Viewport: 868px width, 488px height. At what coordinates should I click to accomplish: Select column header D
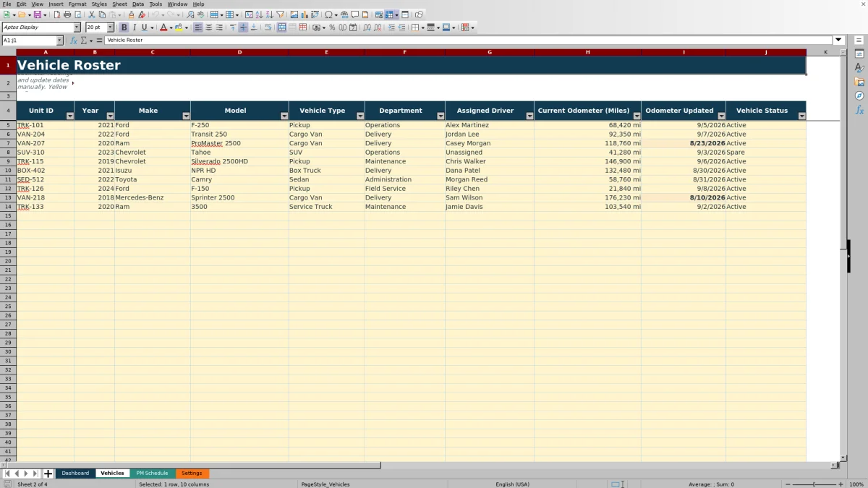(239, 52)
